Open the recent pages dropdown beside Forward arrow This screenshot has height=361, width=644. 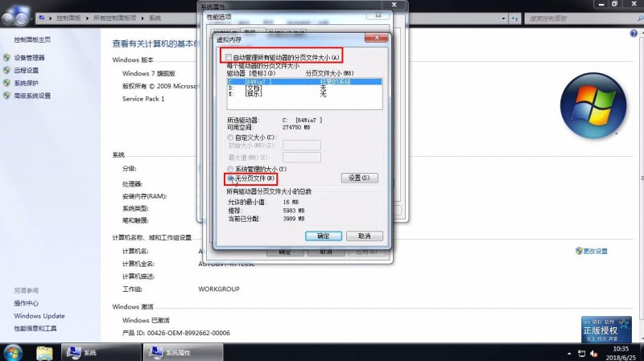[31, 18]
